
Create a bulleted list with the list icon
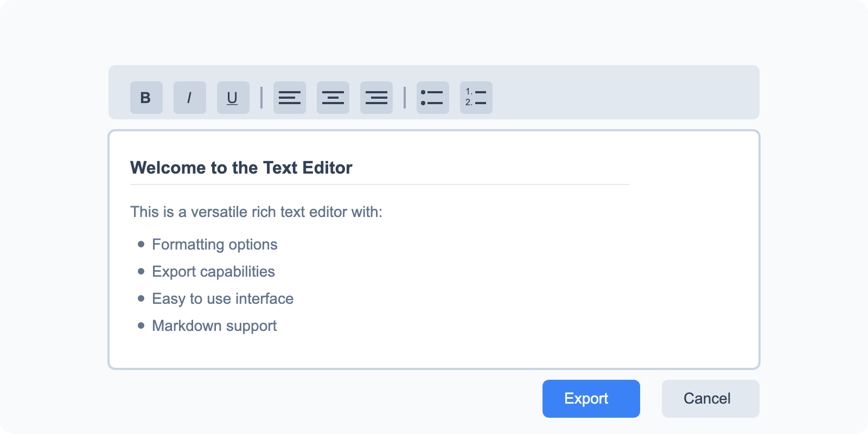[433, 98]
